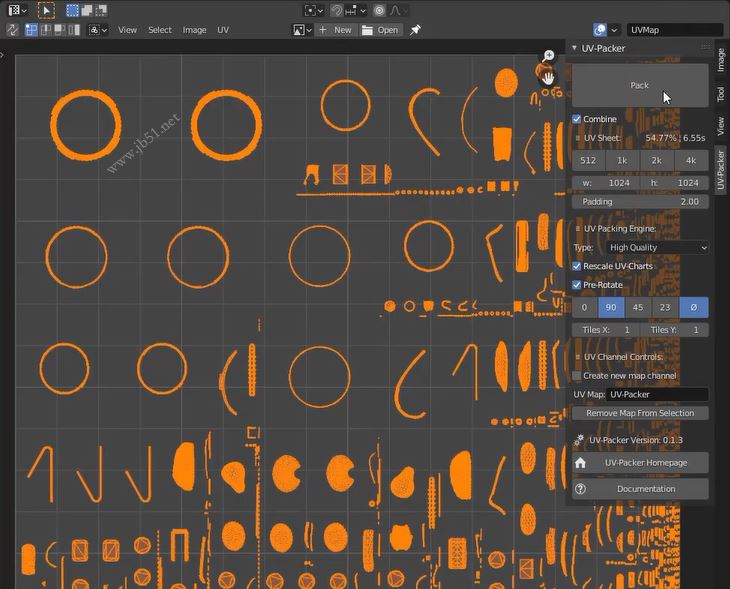Click the Tiles X: 1 field

(x=606, y=330)
